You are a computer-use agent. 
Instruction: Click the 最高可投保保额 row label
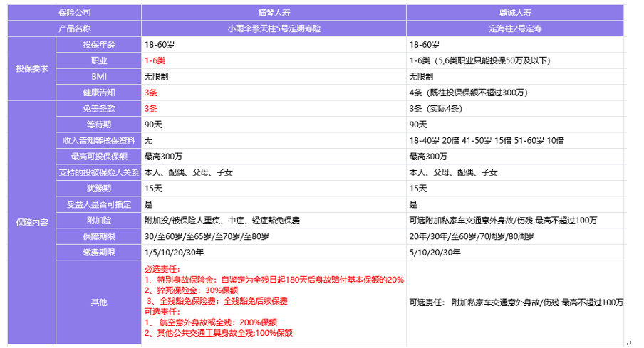[x=98, y=157]
